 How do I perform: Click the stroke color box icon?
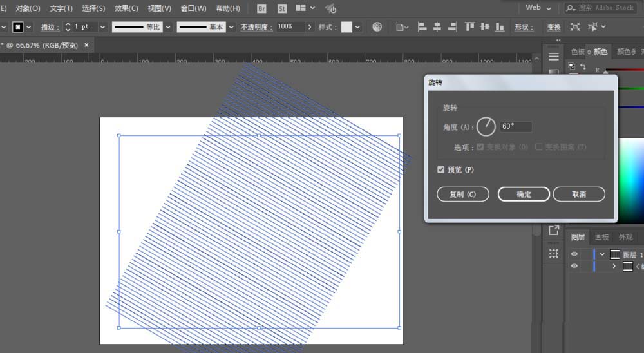pyautogui.click(x=17, y=27)
